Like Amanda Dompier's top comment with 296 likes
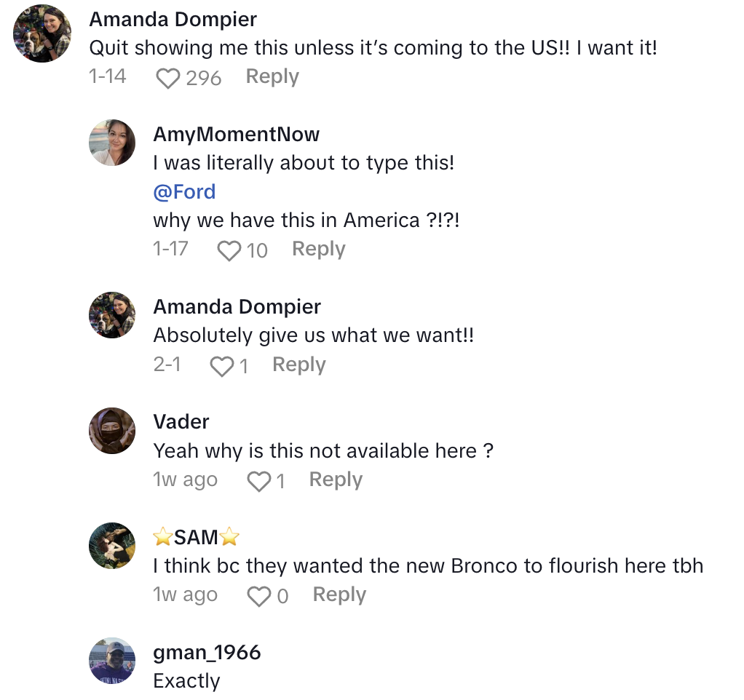This screenshot has height=700, width=744. 168,77
